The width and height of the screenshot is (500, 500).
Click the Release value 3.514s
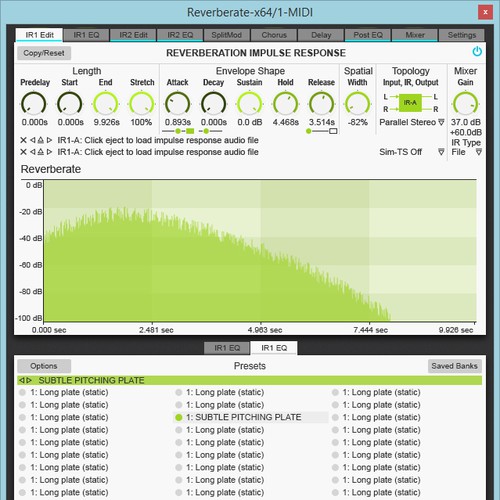[x=322, y=122]
